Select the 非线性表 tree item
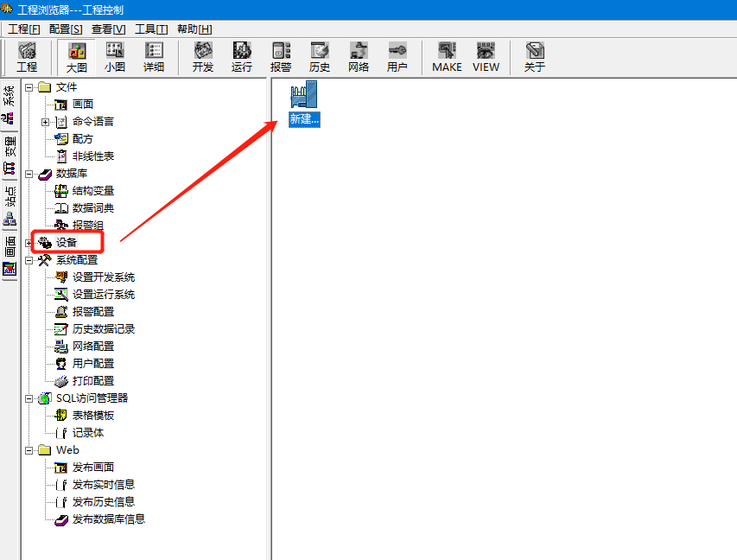 [x=93, y=156]
